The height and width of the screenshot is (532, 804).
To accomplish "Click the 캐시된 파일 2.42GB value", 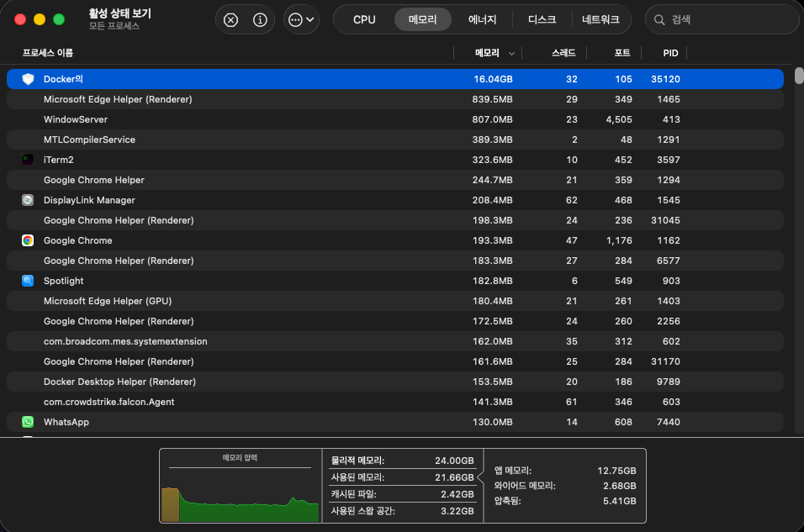I will [457, 494].
